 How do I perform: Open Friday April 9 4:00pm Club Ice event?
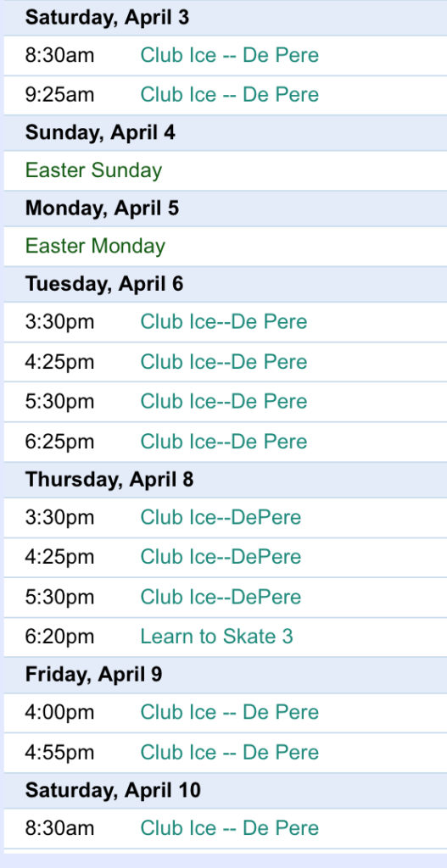(x=229, y=712)
